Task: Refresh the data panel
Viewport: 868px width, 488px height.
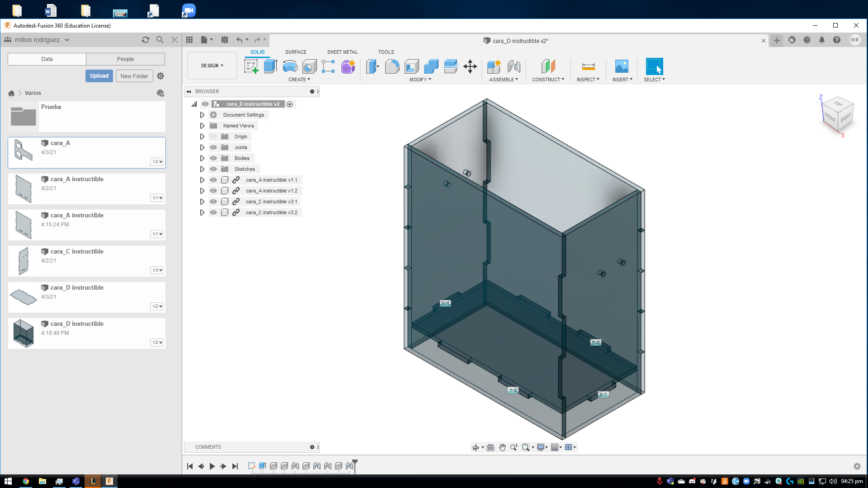Action: [x=146, y=40]
